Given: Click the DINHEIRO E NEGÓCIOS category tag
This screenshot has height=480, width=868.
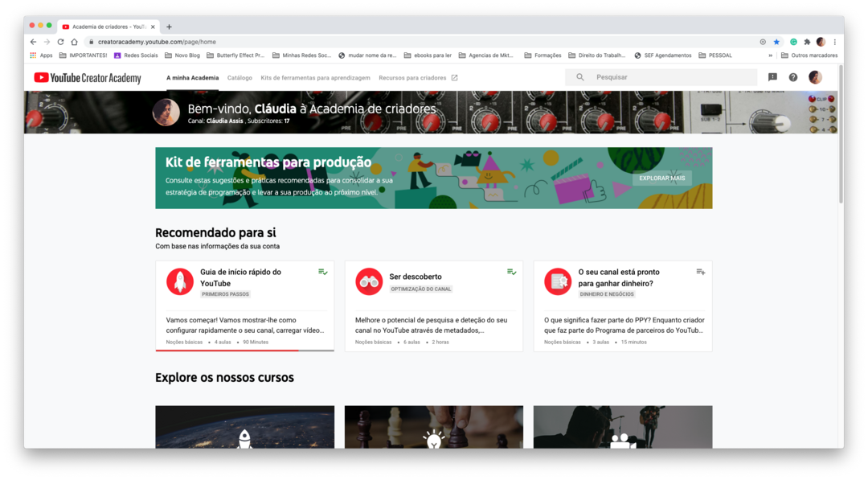Looking at the screenshot, I should pyautogui.click(x=607, y=294).
